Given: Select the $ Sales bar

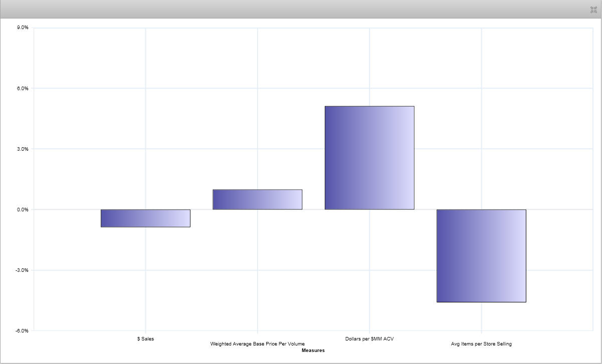Looking at the screenshot, I should 145,218.
